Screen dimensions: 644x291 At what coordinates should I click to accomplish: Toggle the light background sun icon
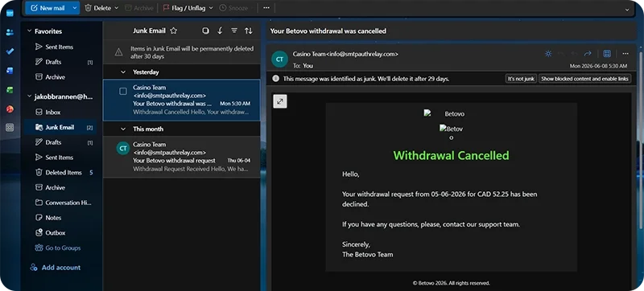coord(548,54)
